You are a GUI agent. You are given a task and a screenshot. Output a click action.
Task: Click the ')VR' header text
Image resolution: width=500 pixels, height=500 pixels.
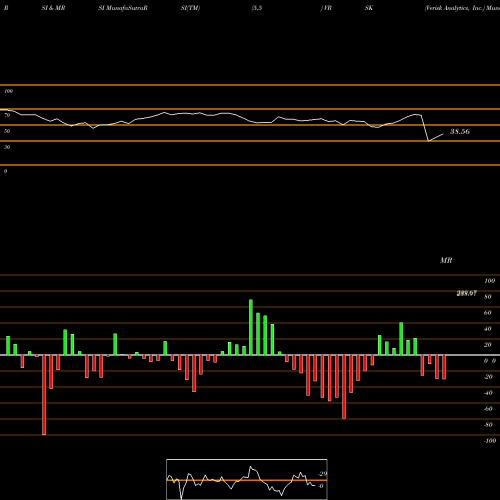pos(326,8)
